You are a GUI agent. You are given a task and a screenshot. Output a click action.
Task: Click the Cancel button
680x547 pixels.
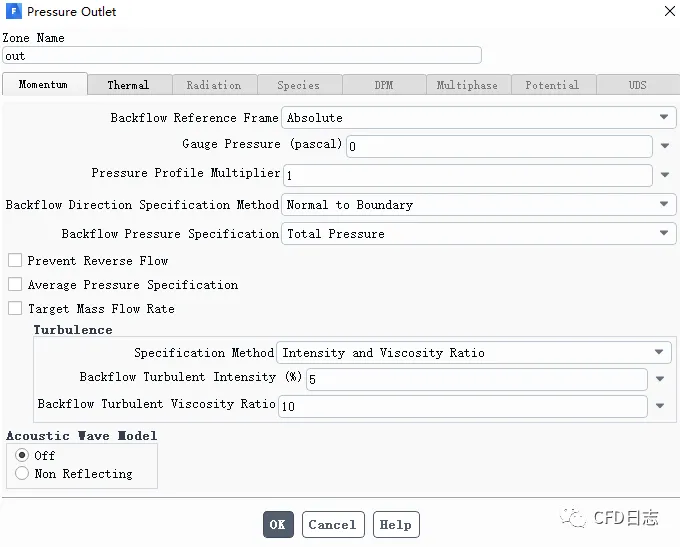[332, 525]
